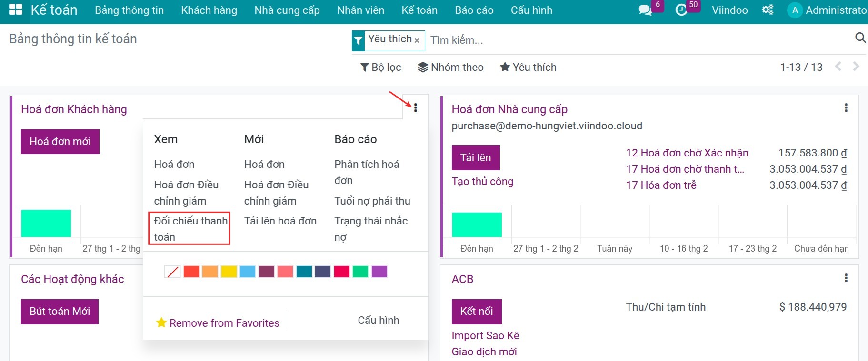Open kebab menu on ACB card
This screenshot has height=361, width=868.
click(846, 278)
